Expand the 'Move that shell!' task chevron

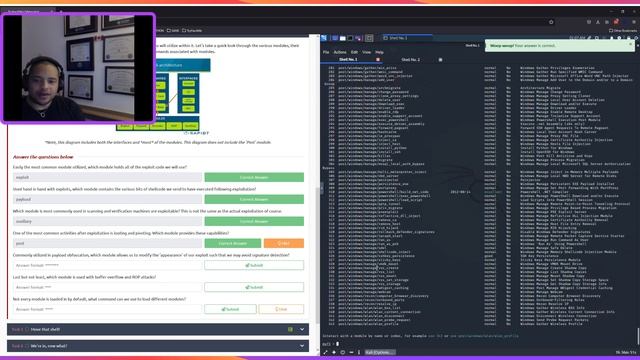[302, 329]
